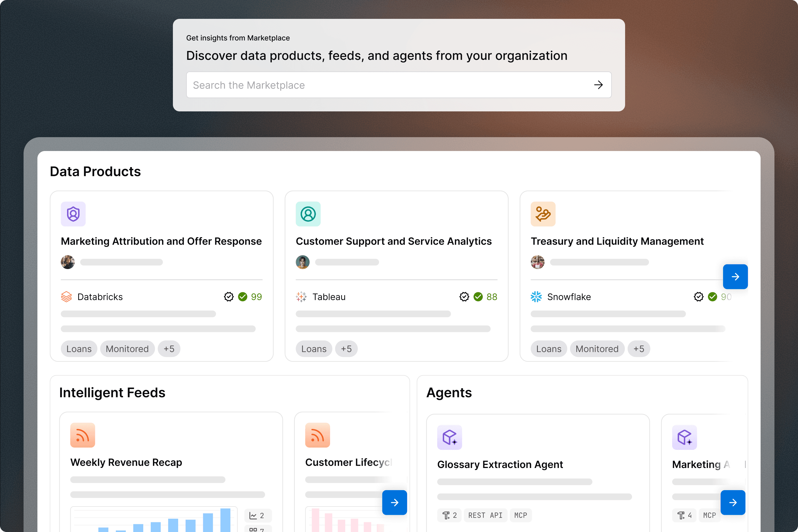Click the Search the Marketplace input field

point(399,85)
